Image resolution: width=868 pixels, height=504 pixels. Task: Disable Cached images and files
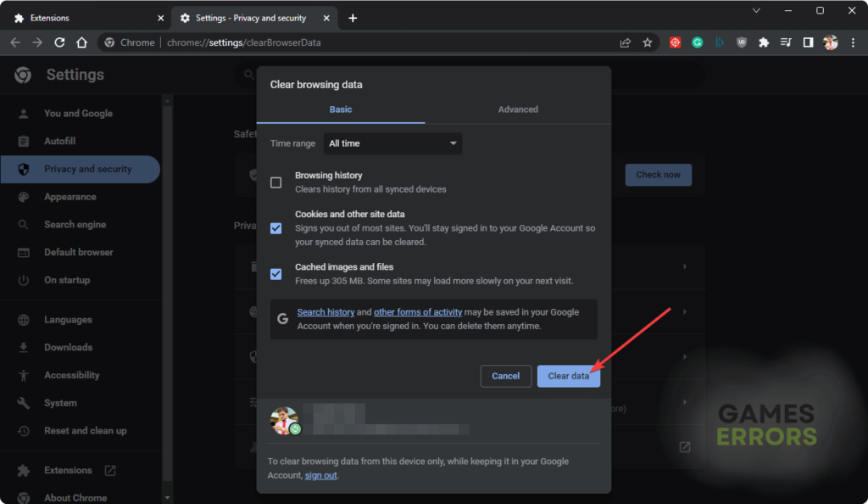click(x=275, y=273)
